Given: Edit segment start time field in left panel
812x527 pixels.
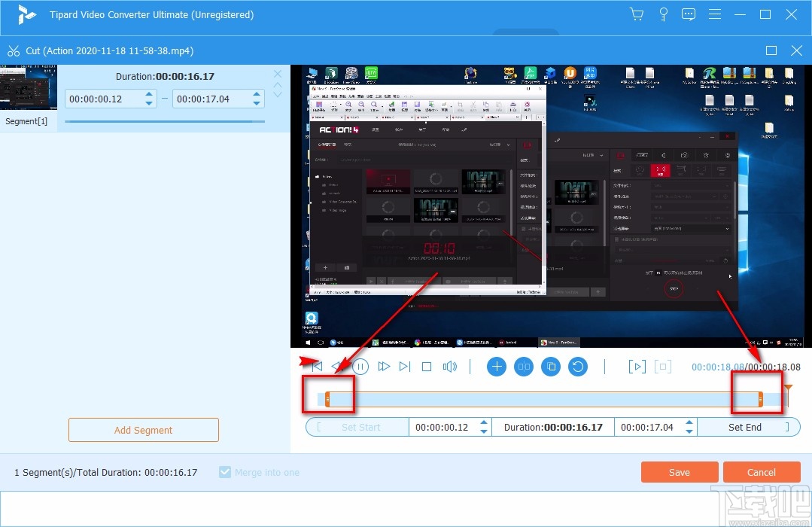Looking at the screenshot, I should pos(104,99).
